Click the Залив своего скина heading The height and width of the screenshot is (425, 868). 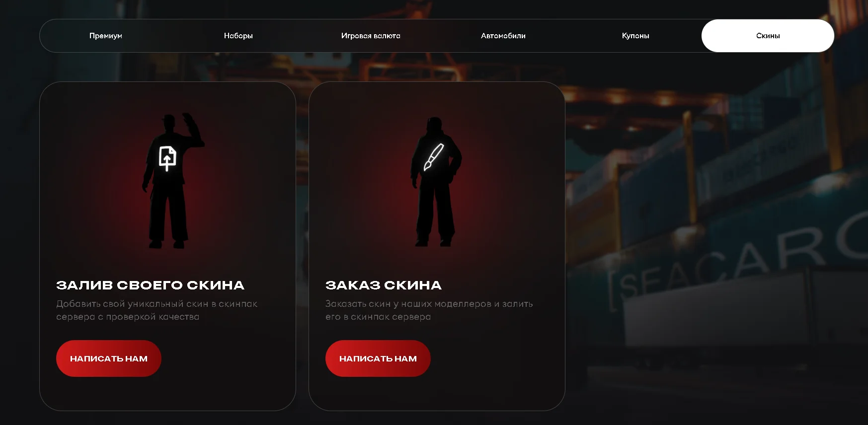[x=151, y=285]
